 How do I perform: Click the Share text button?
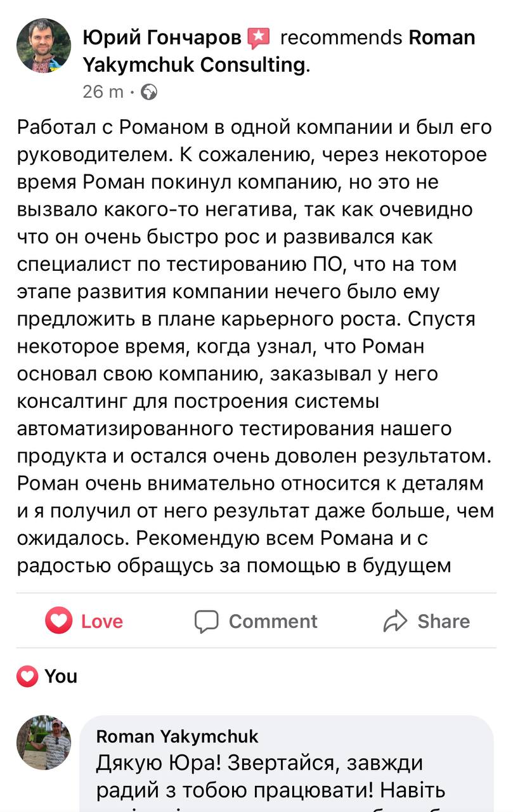coord(444,621)
